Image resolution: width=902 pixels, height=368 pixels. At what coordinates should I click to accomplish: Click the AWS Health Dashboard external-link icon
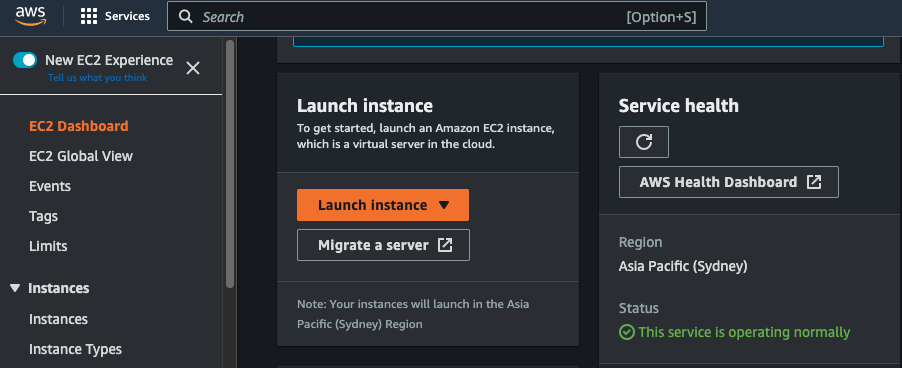[x=814, y=182]
